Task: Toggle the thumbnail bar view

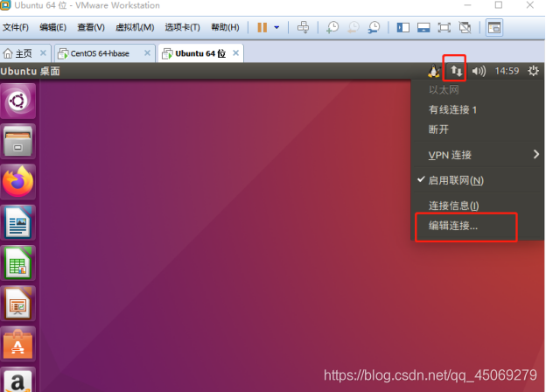Action: [x=423, y=27]
